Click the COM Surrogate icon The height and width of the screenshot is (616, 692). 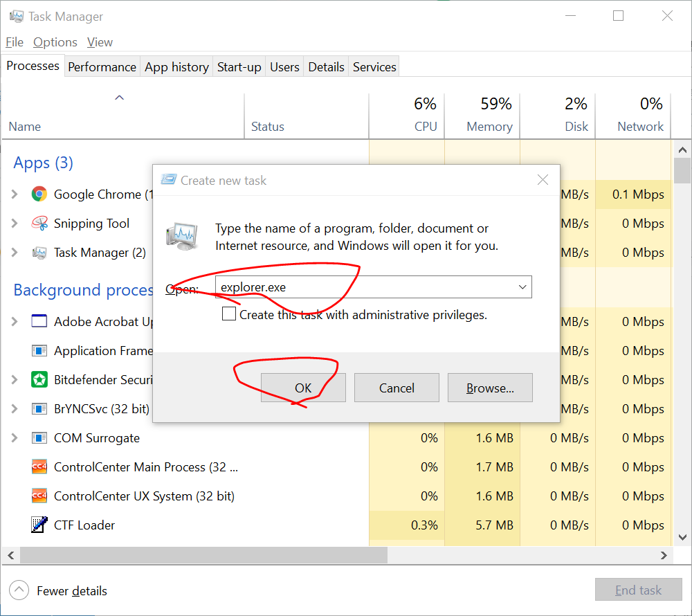39,437
